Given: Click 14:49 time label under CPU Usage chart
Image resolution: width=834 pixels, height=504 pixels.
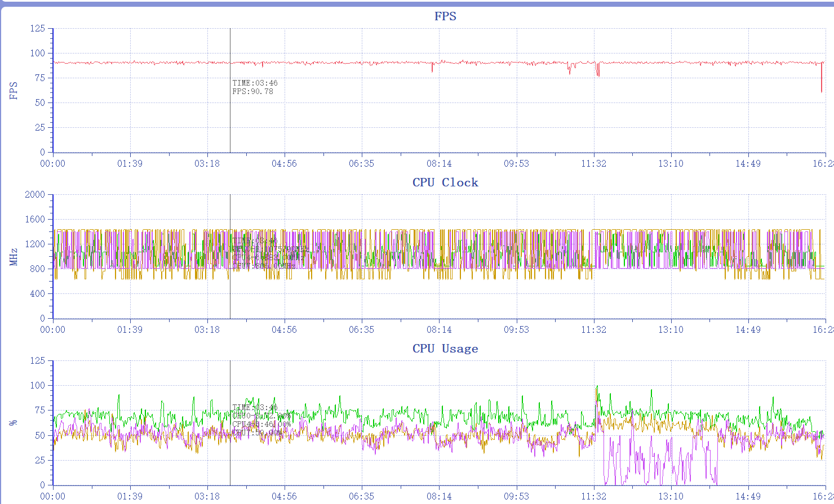Looking at the screenshot, I should point(748,496).
